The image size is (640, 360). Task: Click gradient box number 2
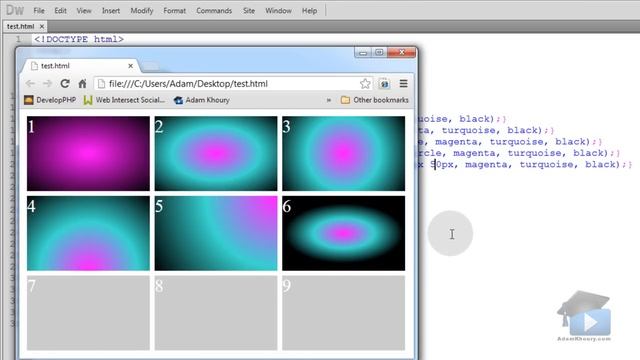(216, 153)
